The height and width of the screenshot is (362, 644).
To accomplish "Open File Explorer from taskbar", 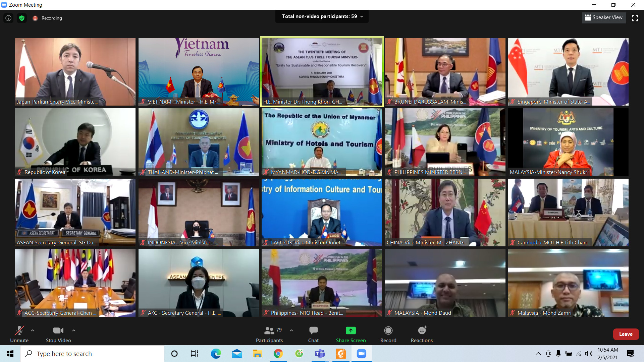I will [257, 354].
